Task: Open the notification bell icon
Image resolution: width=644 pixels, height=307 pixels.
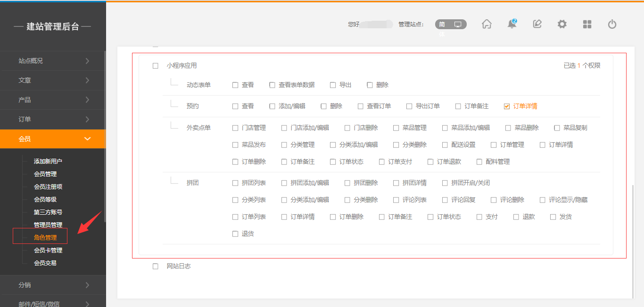Action: (512, 24)
